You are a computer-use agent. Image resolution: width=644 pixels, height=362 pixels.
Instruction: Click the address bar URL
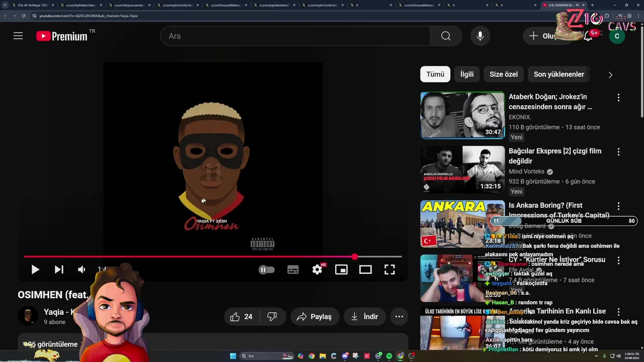(x=89, y=16)
